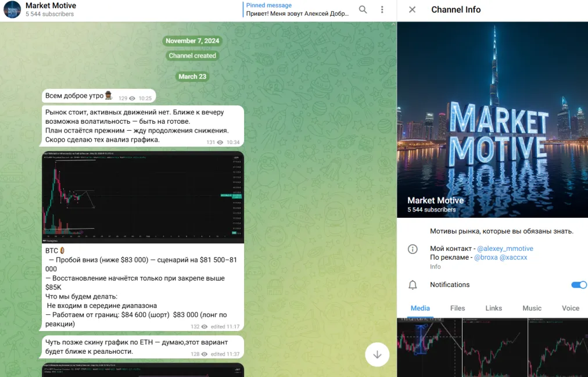Screen dimensions: 588x377
Task: Open the @xaccxx advertising link
Action: click(x=514, y=257)
